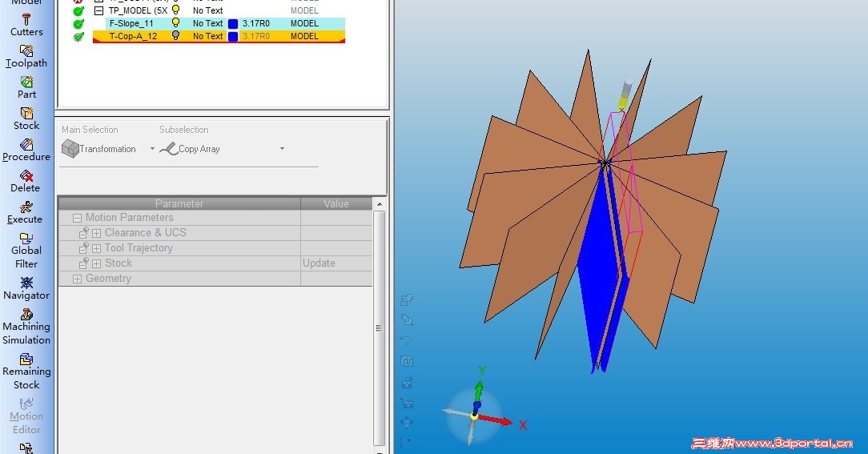Open the Motion Editor in the sidebar

tap(26, 416)
